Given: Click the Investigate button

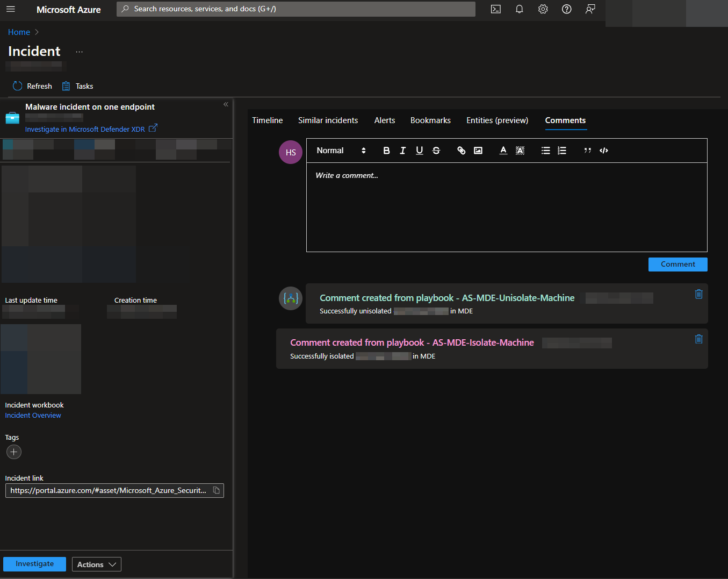Looking at the screenshot, I should coord(34,564).
